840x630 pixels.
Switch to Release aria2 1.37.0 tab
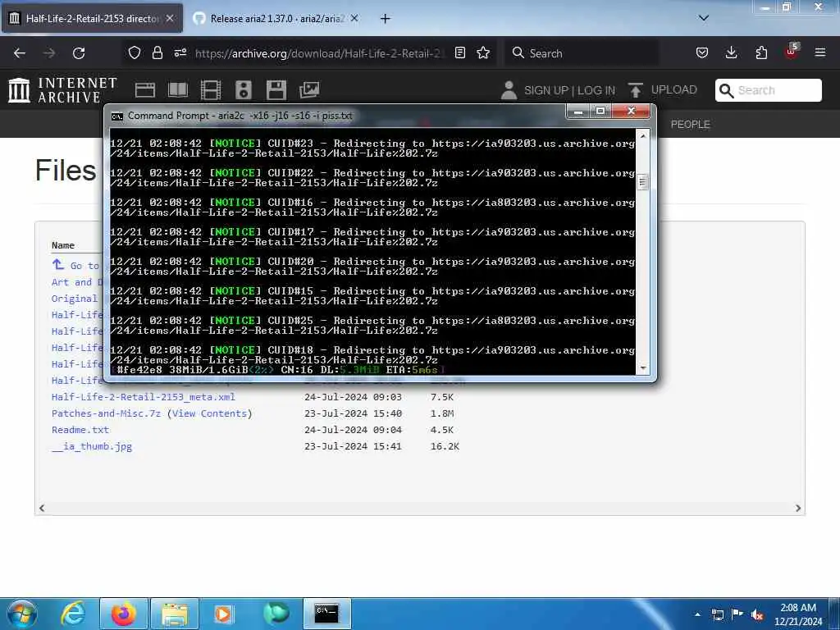[277, 19]
